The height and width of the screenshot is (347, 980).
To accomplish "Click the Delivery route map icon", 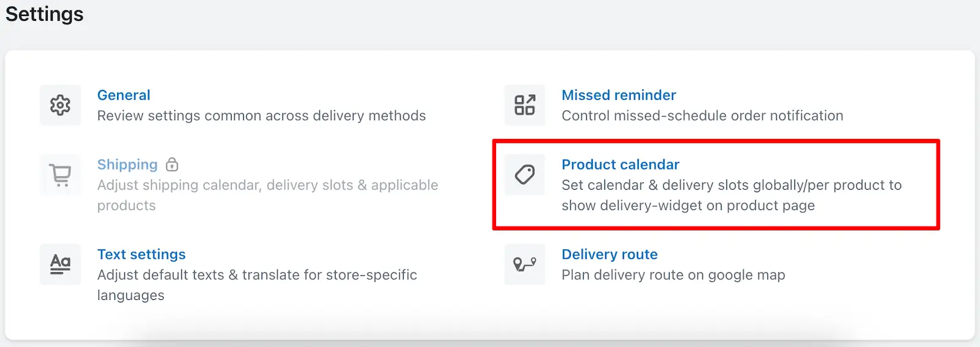I will tap(525, 264).
